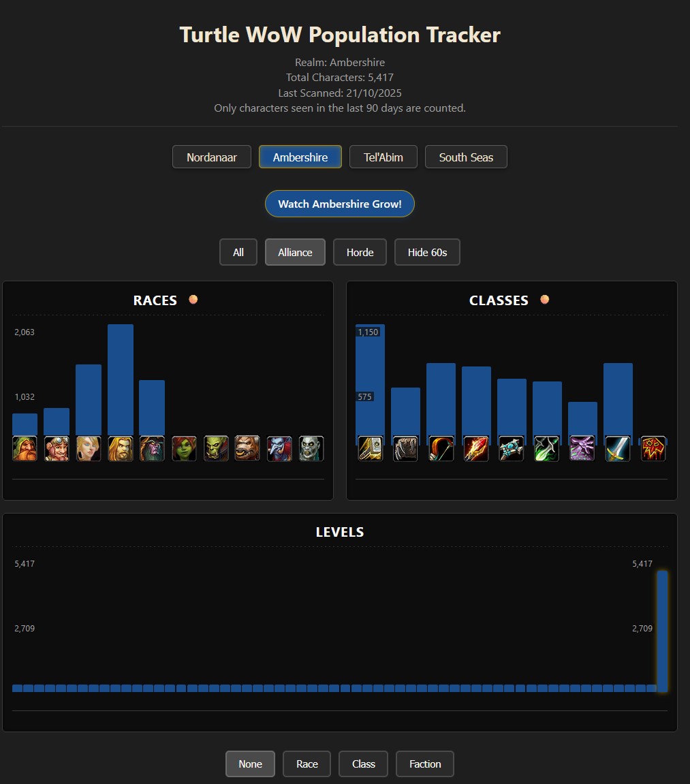Click the LEVELS panel heading
The width and height of the screenshot is (690, 784).
point(340,532)
